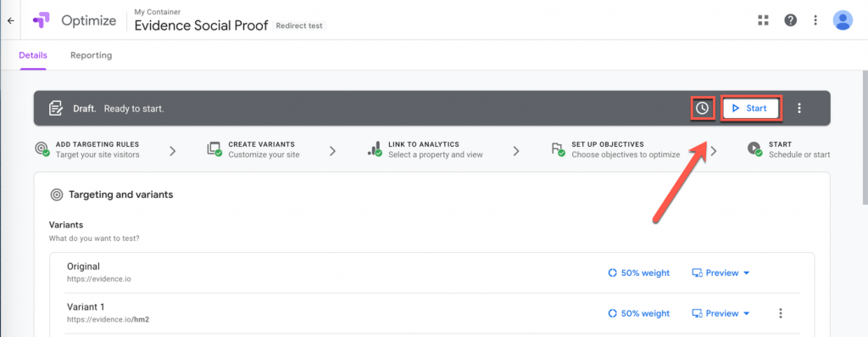Image resolution: width=868 pixels, height=337 pixels.
Task: Expand the Preview dropdown for Variant 1
Action: [x=721, y=314]
